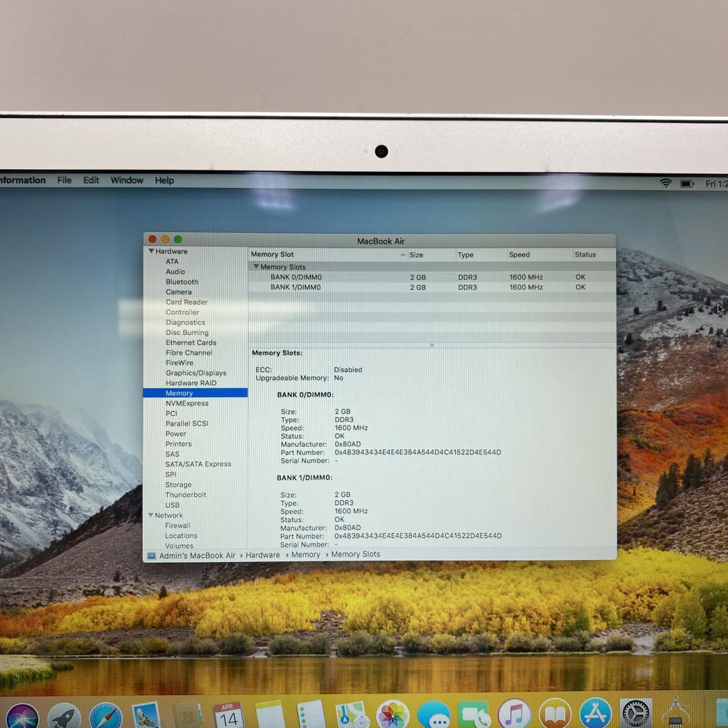Select Ethernet Cards in the sidebar

tap(191, 342)
